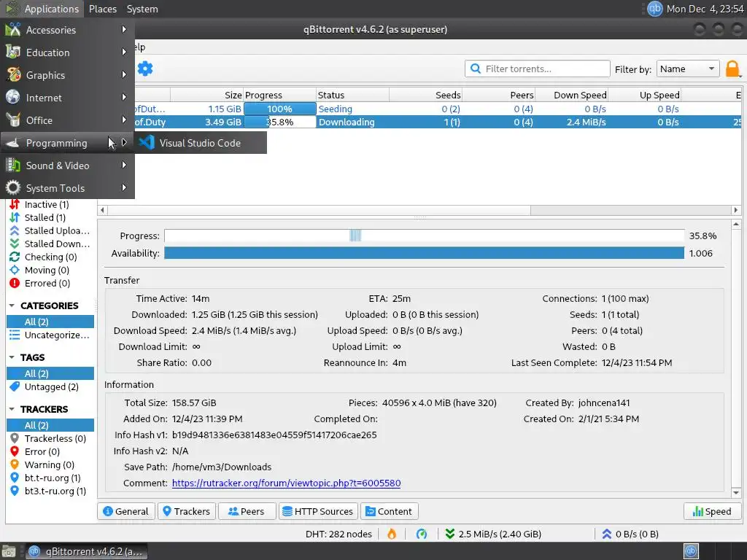Viewport: 747px width, 560px height.
Task: Sort torrents by Down Speed column header
Action: [x=572, y=95]
